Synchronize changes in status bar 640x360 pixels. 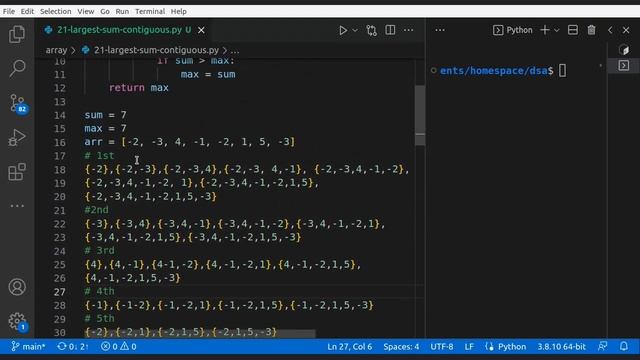(x=73, y=347)
